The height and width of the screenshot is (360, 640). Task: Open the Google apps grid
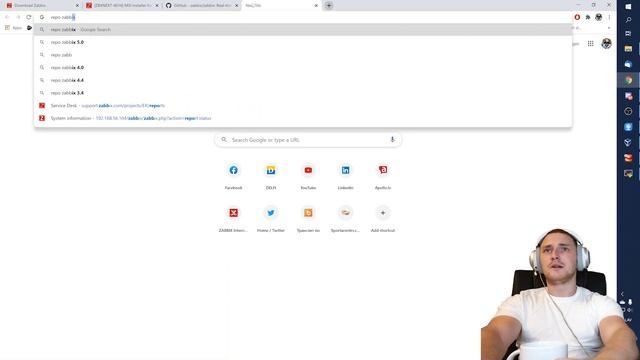click(591, 43)
